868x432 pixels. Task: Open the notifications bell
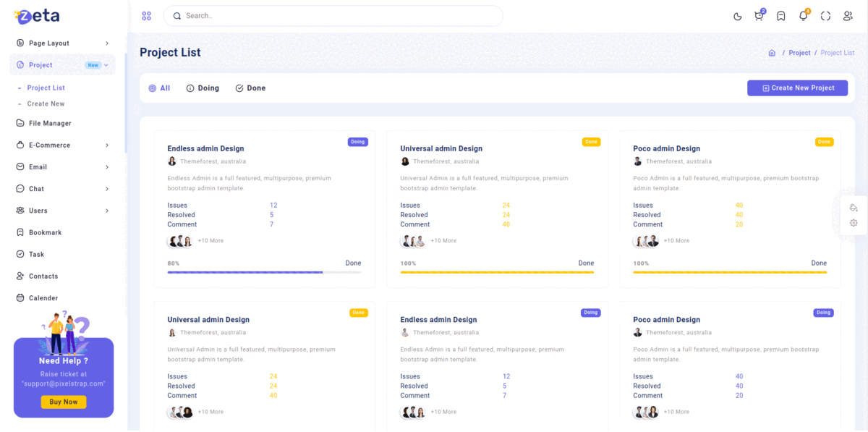[803, 16]
